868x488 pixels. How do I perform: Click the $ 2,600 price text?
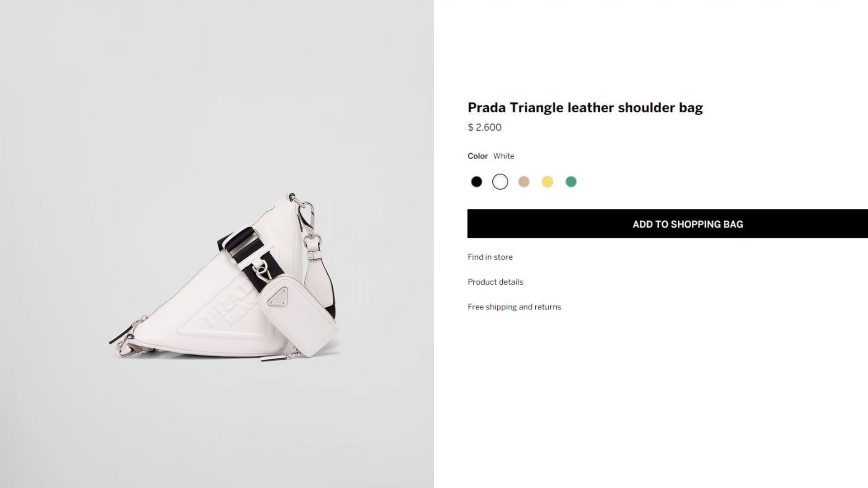pos(484,127)
